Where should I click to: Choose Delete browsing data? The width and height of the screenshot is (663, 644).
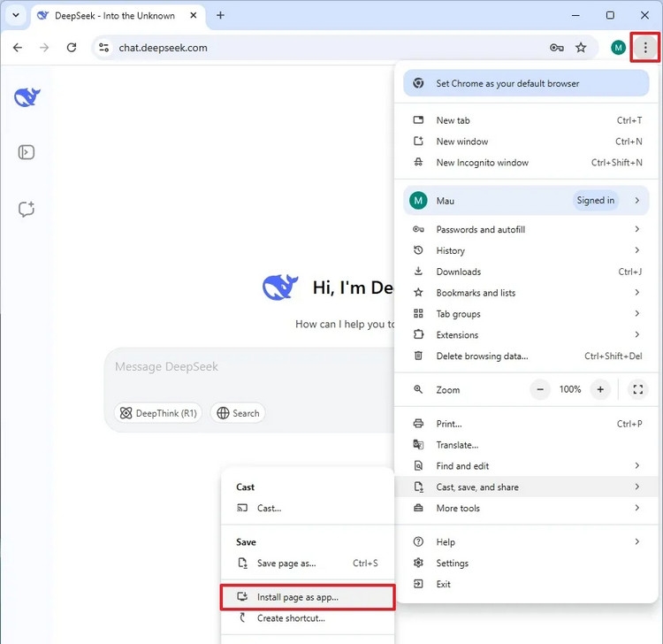click(x=526, y=356)
